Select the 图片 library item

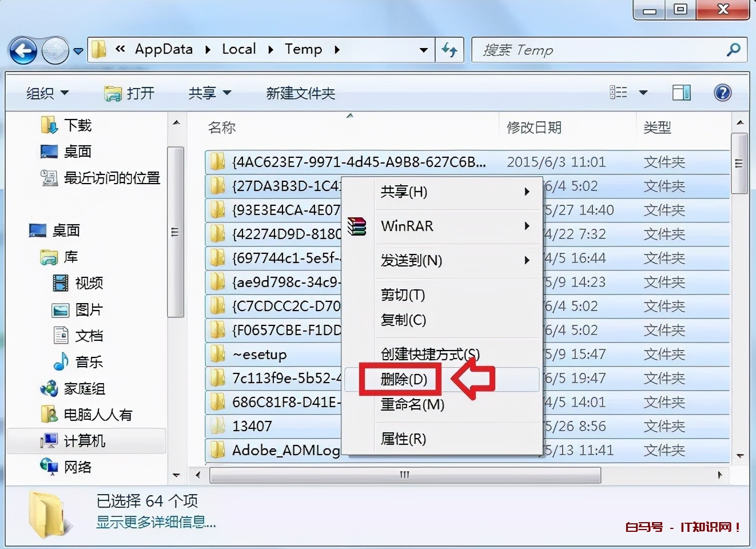pyautogui.click(x=89, y=309)
